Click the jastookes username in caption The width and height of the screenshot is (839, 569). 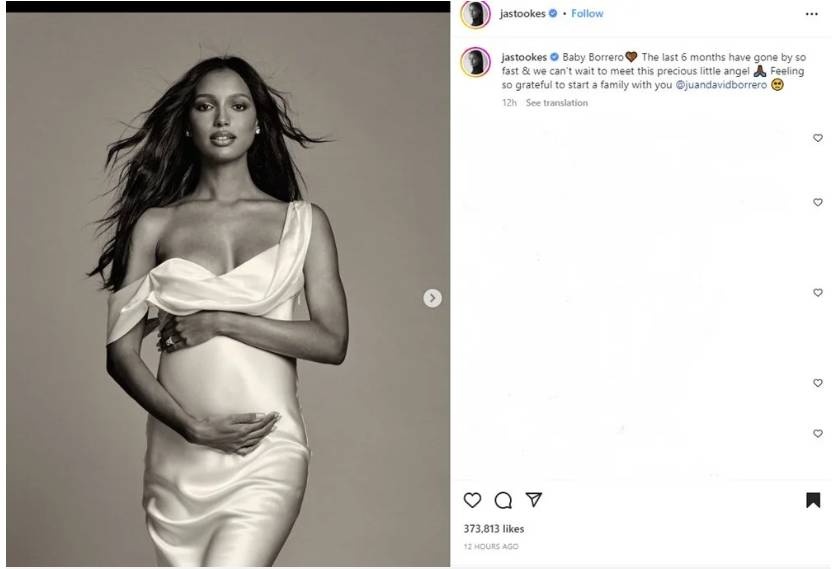524,57
